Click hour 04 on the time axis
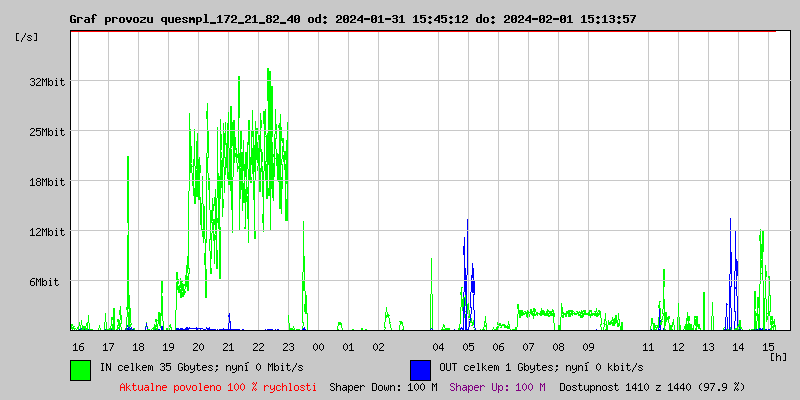Image resolution: width=800 pixels, height=400 pixels. (438, 347)
